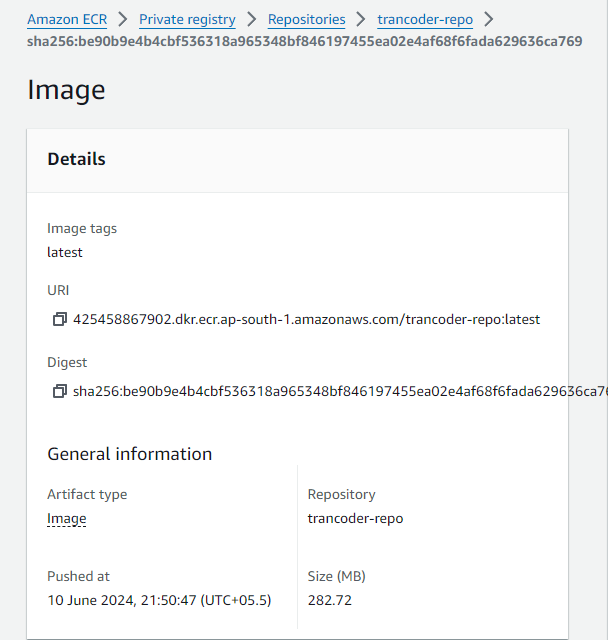Screen dimensions: 609x640
Task: Copy the image URI with the copy icon
Action: point(60,319)
